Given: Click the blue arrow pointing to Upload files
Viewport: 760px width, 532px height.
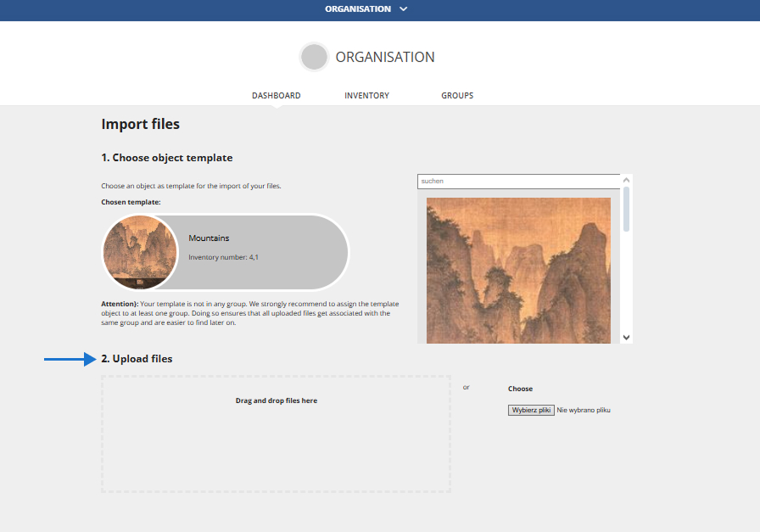Looking at the screenshot, I should [70, 360].
